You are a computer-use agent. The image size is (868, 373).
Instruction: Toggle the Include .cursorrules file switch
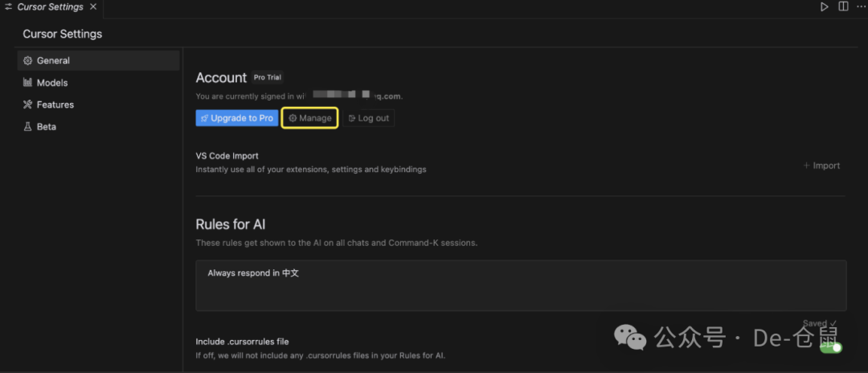click(x=831, y=347)
